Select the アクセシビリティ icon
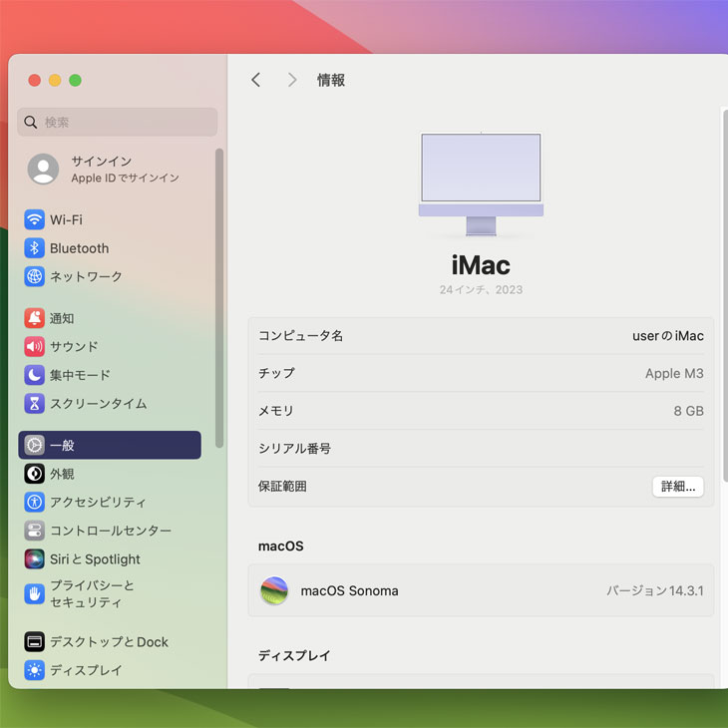728x728 pixels. 34,502
